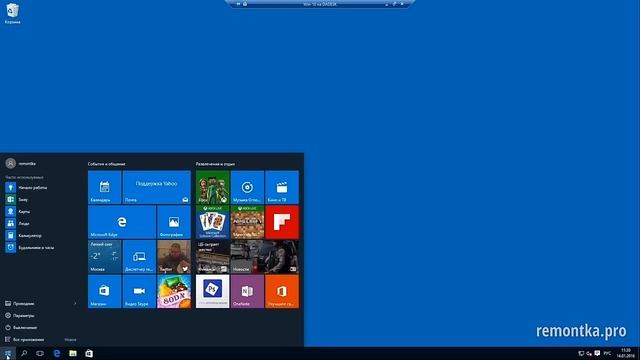The width and height of the screenshot is (640, 360).
Task: Open the Photoshop Express tile
Action: pyautogui.click(x=213, y=291)
